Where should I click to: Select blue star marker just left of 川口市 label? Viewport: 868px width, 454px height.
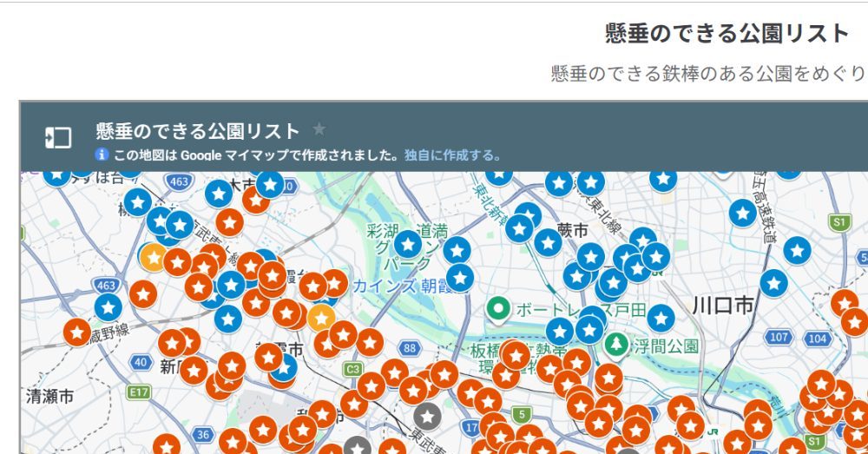[661, 319]
